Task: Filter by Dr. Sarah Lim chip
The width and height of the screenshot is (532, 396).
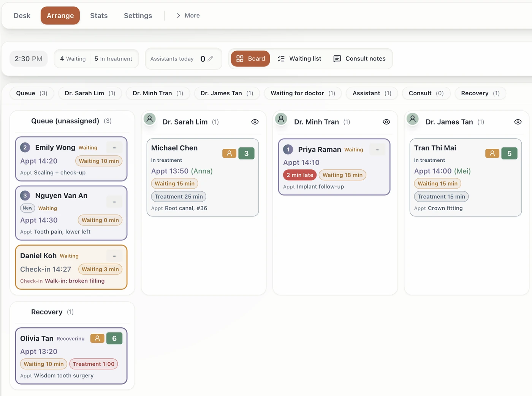Action: click(90, 93)
